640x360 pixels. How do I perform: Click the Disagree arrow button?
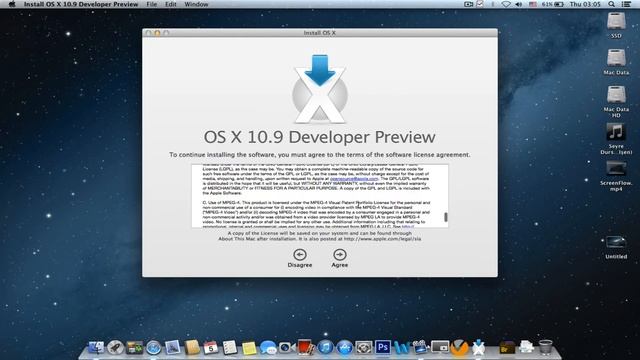click(300, 255)
